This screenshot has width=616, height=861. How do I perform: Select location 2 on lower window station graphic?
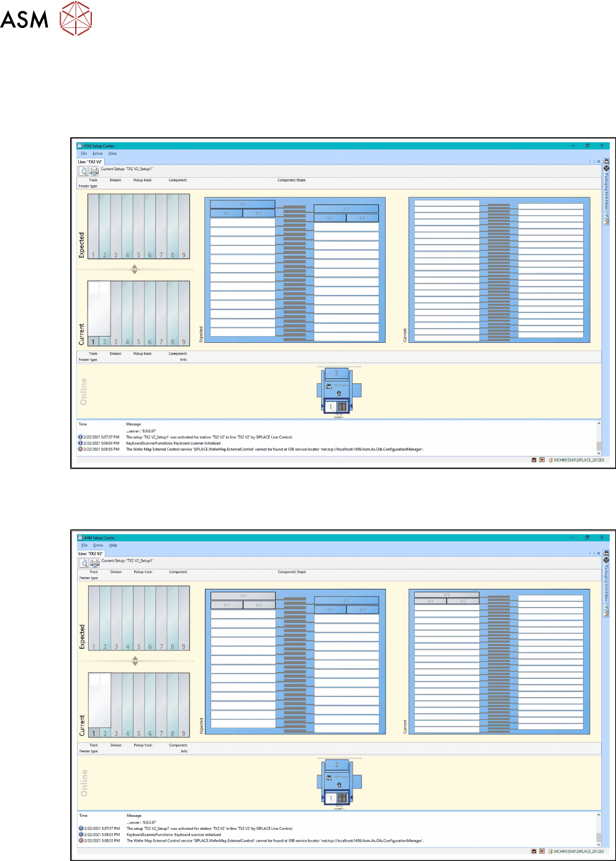pyautogui.click(x=337, y=765)
